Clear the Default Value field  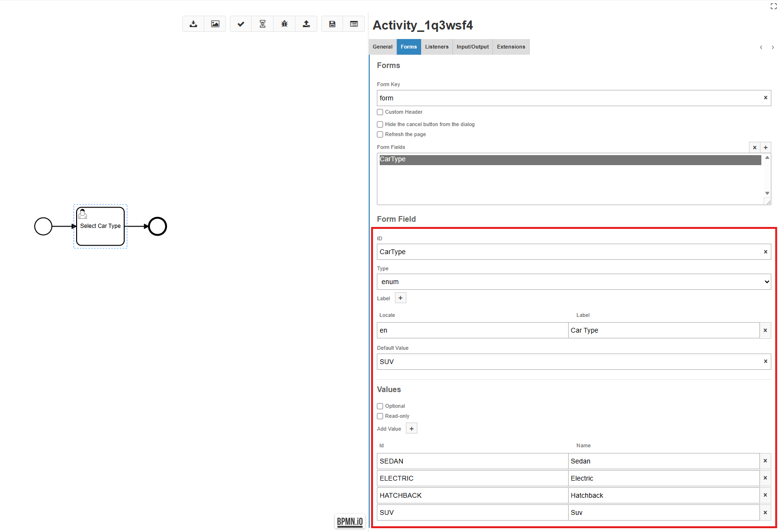[766, 361]
